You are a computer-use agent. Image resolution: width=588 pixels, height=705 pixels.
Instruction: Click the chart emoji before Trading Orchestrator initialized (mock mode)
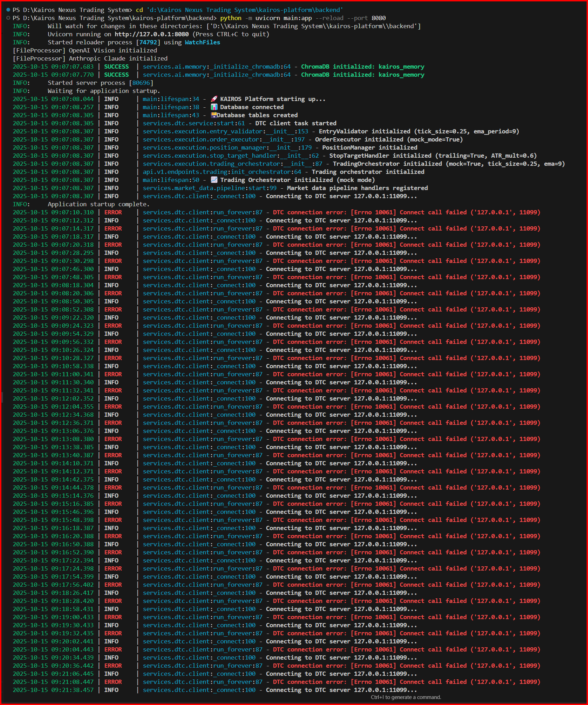214,180
